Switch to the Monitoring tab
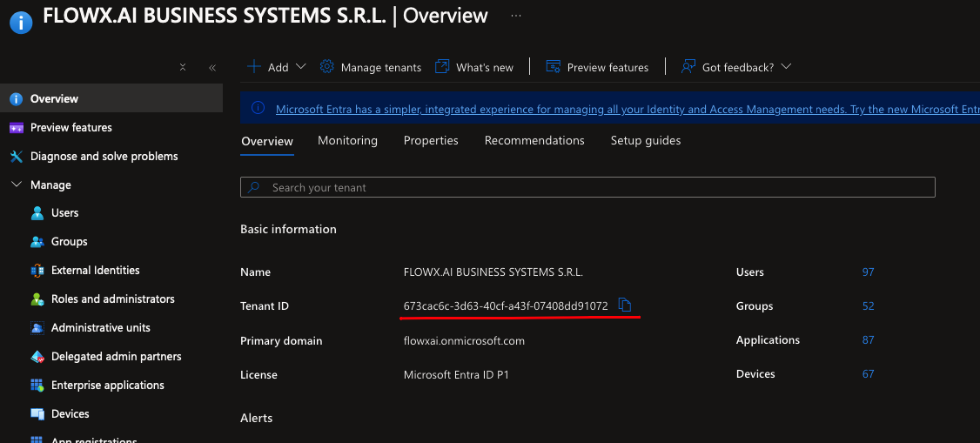 point(347,141)
